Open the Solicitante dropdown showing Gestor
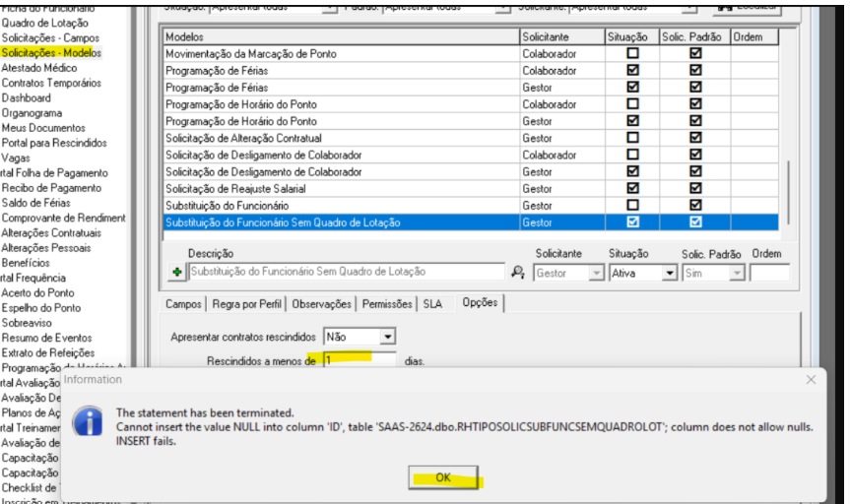Viewport: 850px width, 504px height. click(x=595, y=273)
